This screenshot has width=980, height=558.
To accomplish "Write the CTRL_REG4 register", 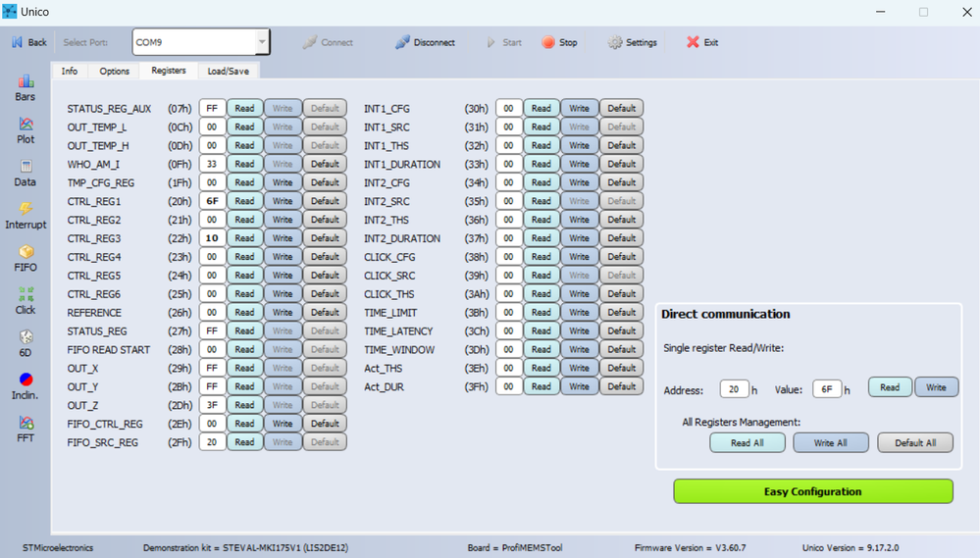I will [283, 257].
